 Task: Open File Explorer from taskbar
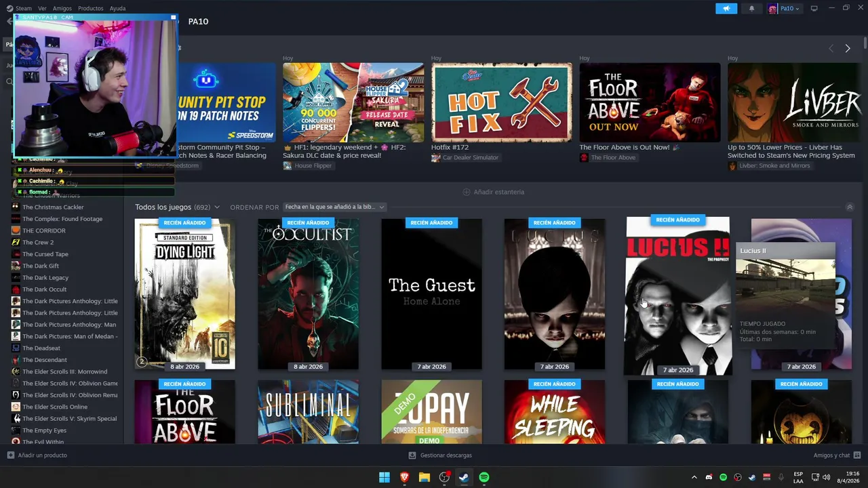click(x=425, y=477)
